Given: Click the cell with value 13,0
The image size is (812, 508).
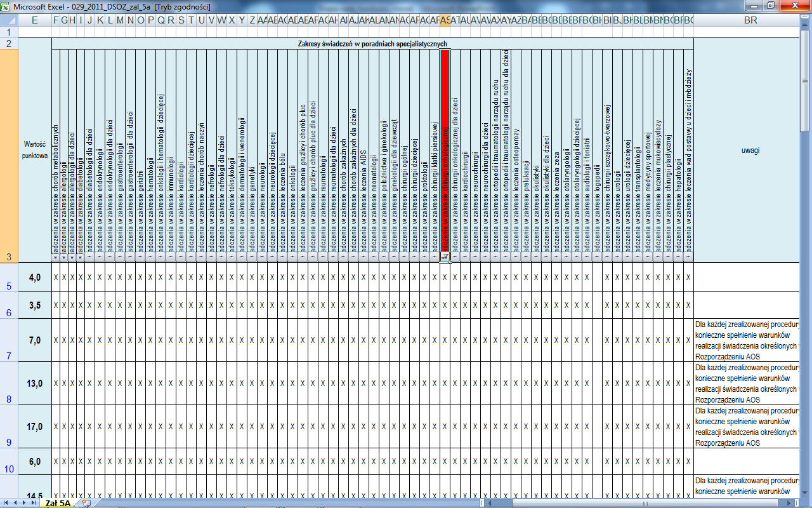Looking at the screenshot, I should pyautogui.click(x=35, y=383).
